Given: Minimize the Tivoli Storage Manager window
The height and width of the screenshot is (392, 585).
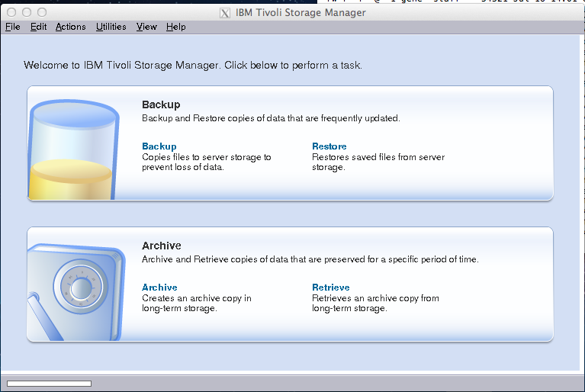Looking at the screenshot, I should click(27, 13).
